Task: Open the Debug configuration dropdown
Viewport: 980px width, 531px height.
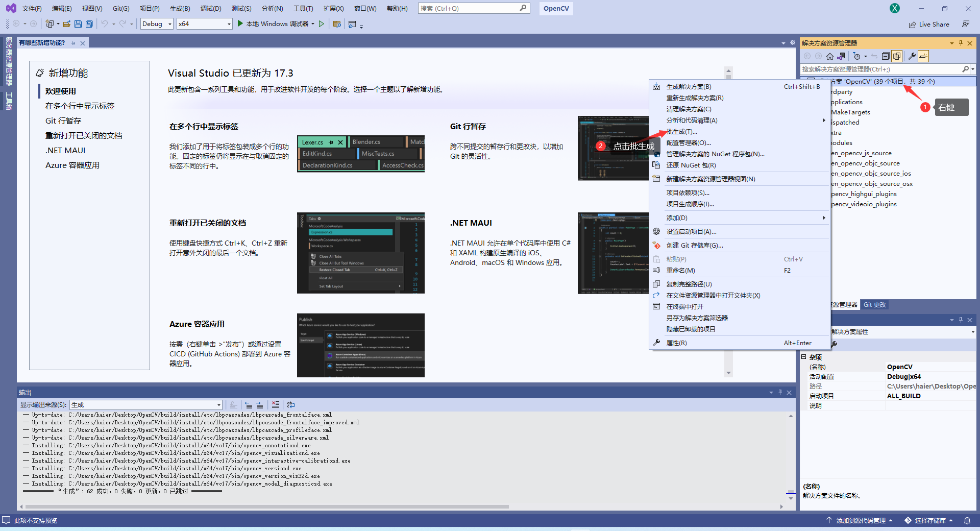Action: tap(157, 23)
